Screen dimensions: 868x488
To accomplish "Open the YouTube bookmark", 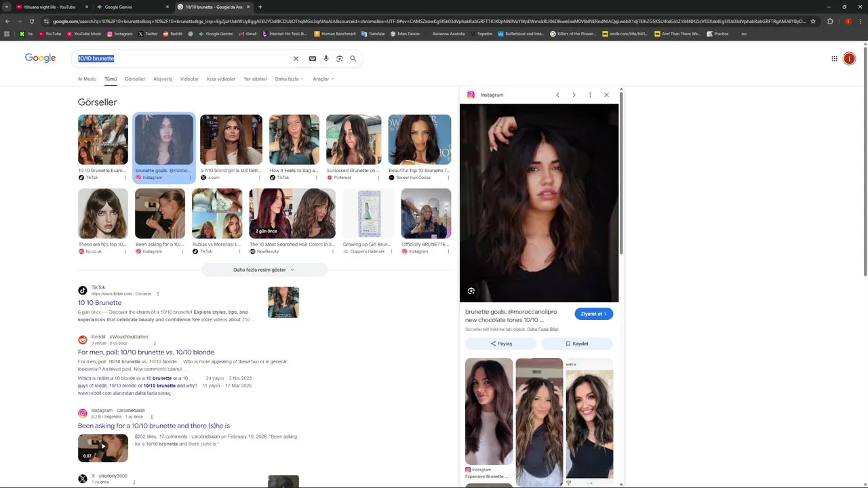I will (50, 33).
